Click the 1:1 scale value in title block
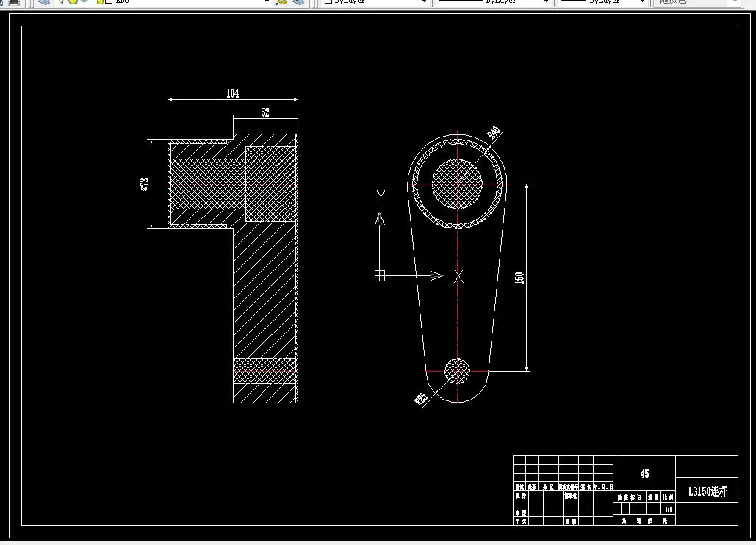 pos(669,509)
